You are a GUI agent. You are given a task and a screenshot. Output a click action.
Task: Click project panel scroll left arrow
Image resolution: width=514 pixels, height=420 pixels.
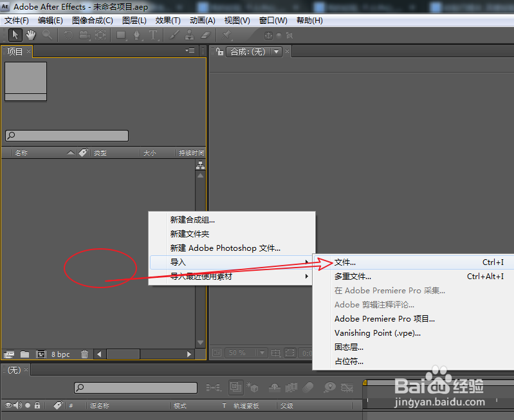tap(99, 354)
